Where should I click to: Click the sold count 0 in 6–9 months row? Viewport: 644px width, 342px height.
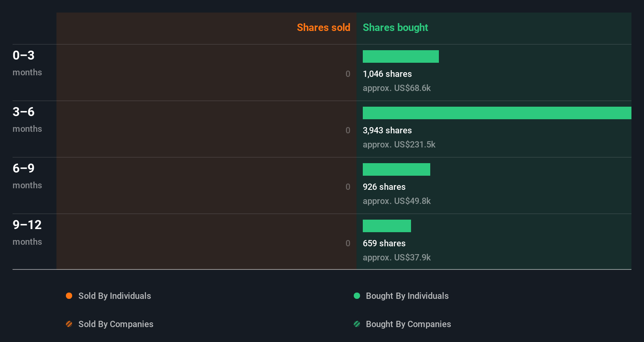[x=348, y=187]
